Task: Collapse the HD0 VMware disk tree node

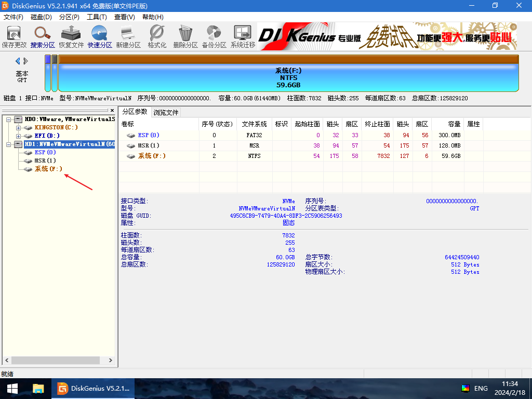Action: (x=9, y=119)
